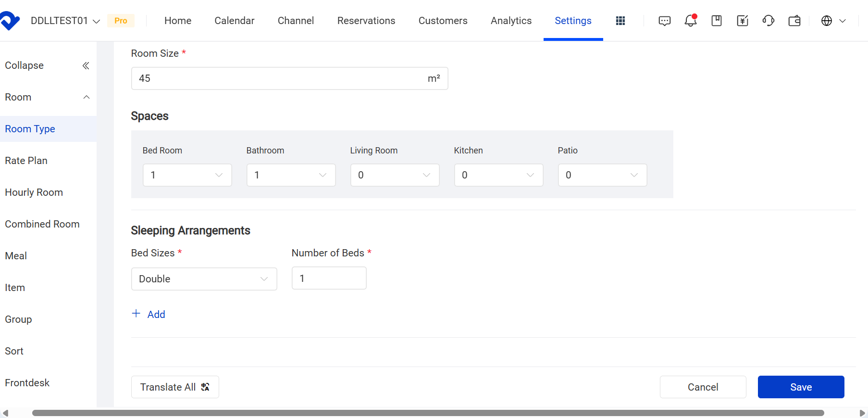This screenshot has height=418, width=868.
Task: Open the messages chat icon
Action: pos(665,21)
